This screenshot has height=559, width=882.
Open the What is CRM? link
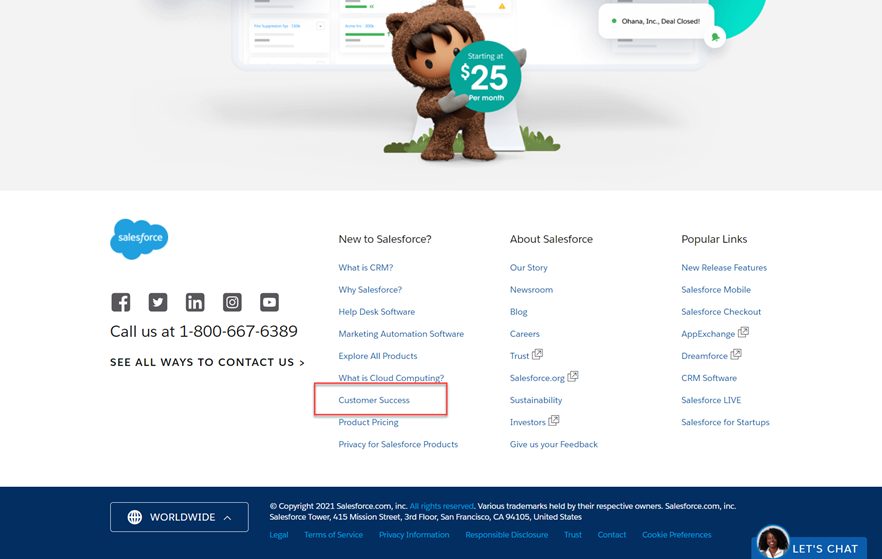pyautogui.click(x=366, y=268)
